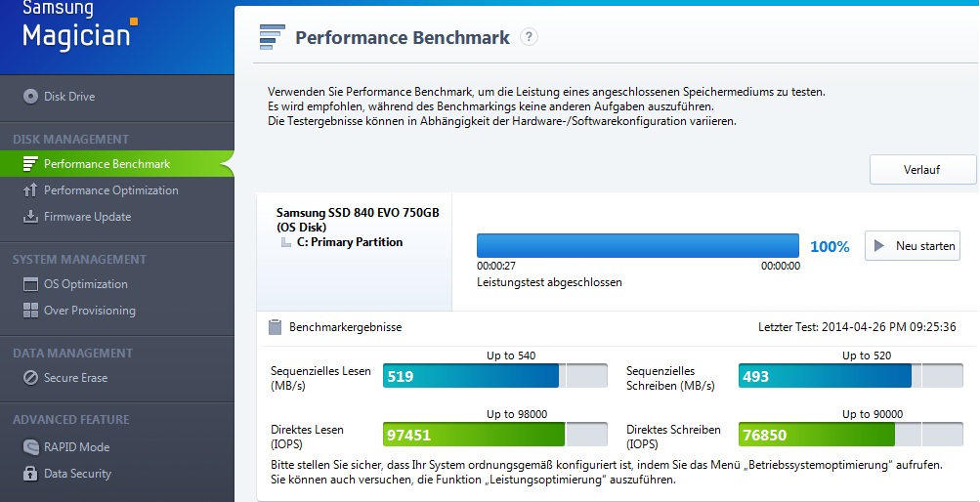Click the Over Provisioning grid icon

click(30, 311)
